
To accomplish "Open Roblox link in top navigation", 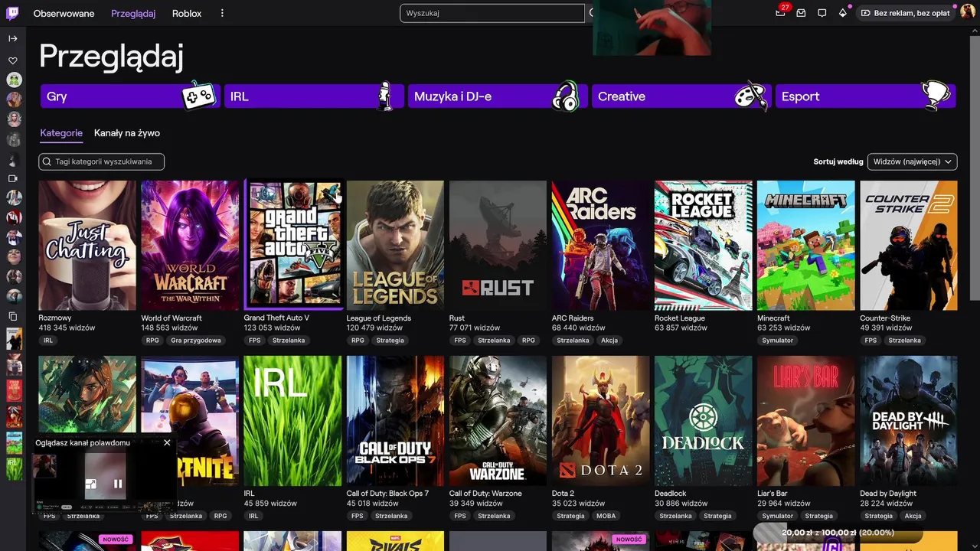I will [x=187, y=14].
